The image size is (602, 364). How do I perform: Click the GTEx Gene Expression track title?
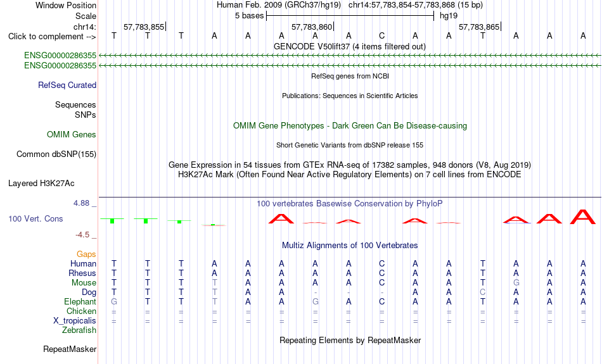(350, 165)
